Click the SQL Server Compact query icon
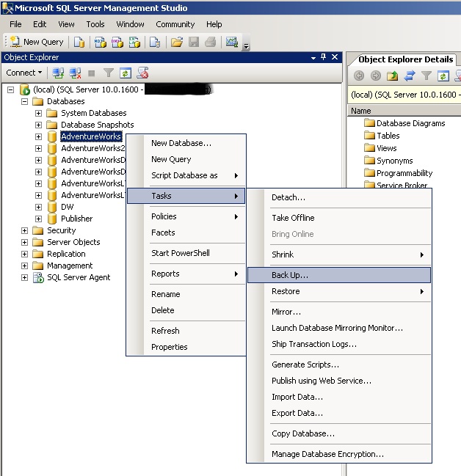The height and width of the screenshot is (476, 461). click(x=155, y=42)
